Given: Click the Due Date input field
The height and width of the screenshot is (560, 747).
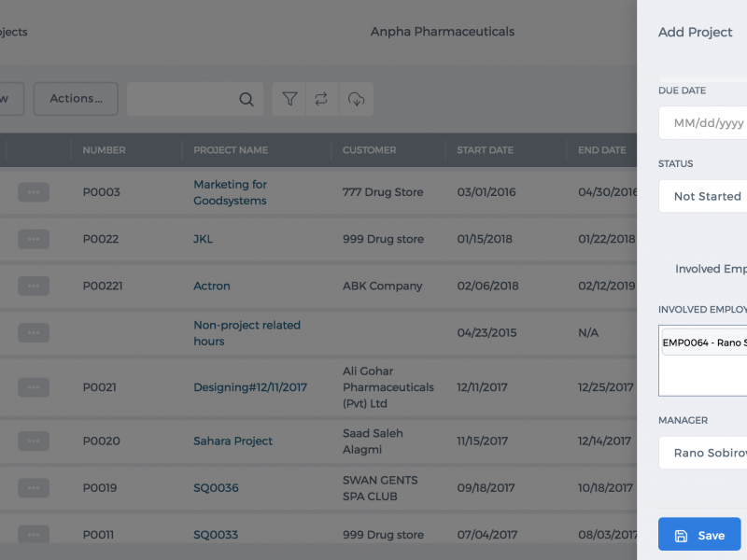Looking at the screenshot, I should 703,123.
